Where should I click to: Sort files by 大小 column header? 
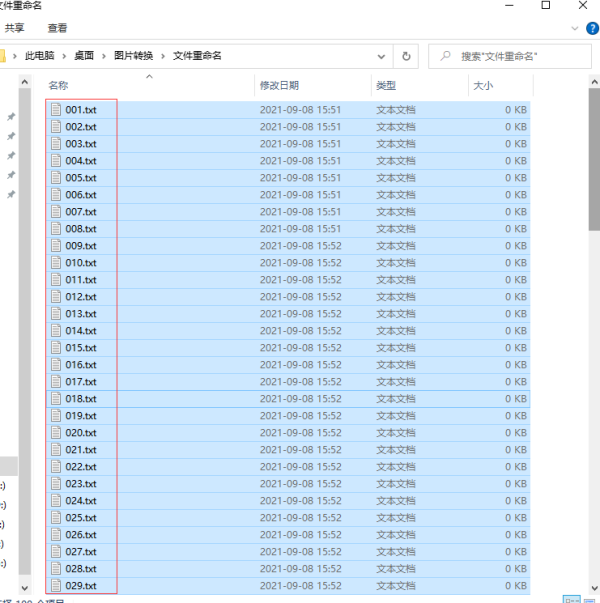[x=483, y=86]
